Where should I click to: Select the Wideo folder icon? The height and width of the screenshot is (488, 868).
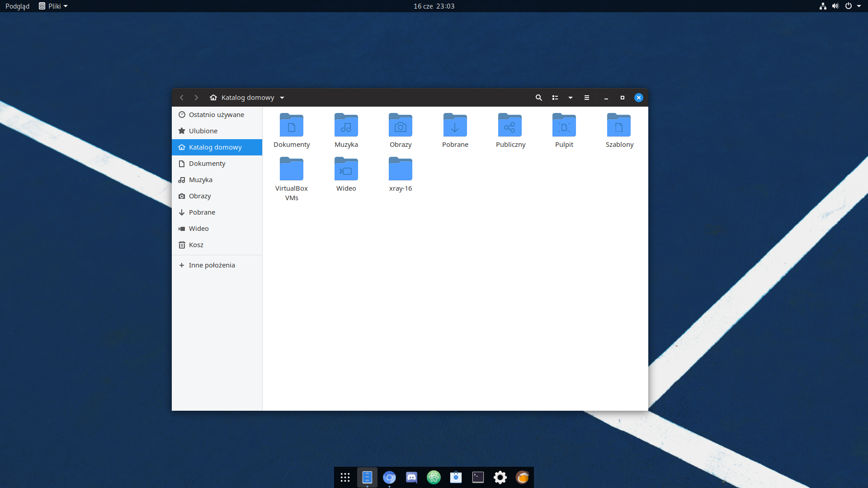pos(346,169)
